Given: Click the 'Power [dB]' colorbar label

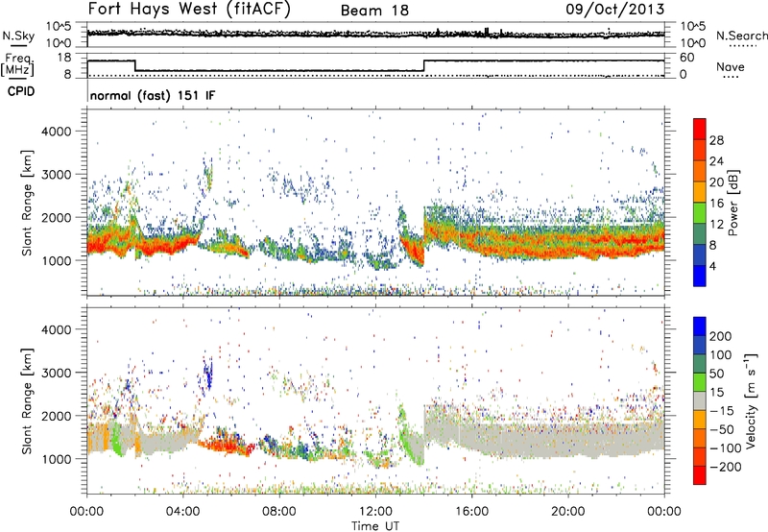Looking at the screenshot, I should (732, 203).
